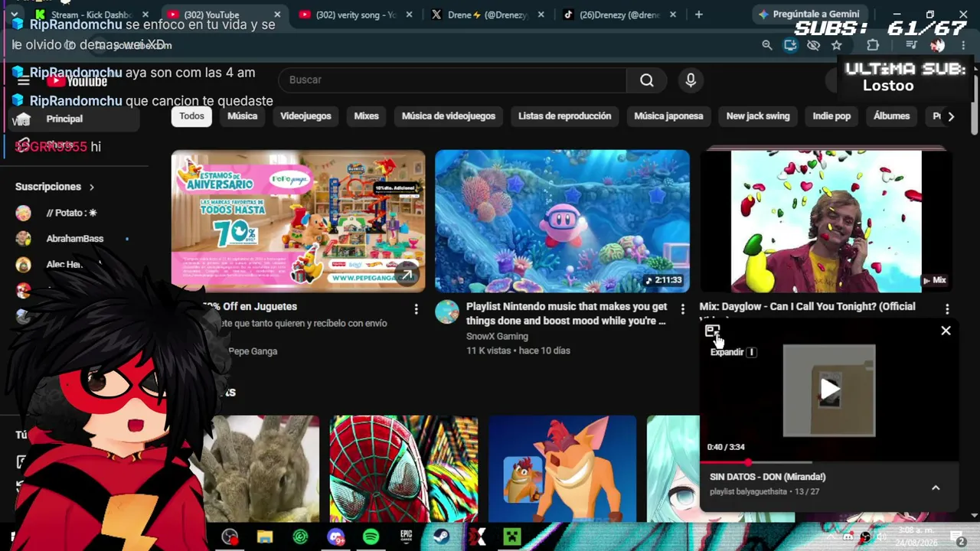The image size is (980, 551).
Task: Click Pregúntale a Gemini button
Action: tap(810, 15)
